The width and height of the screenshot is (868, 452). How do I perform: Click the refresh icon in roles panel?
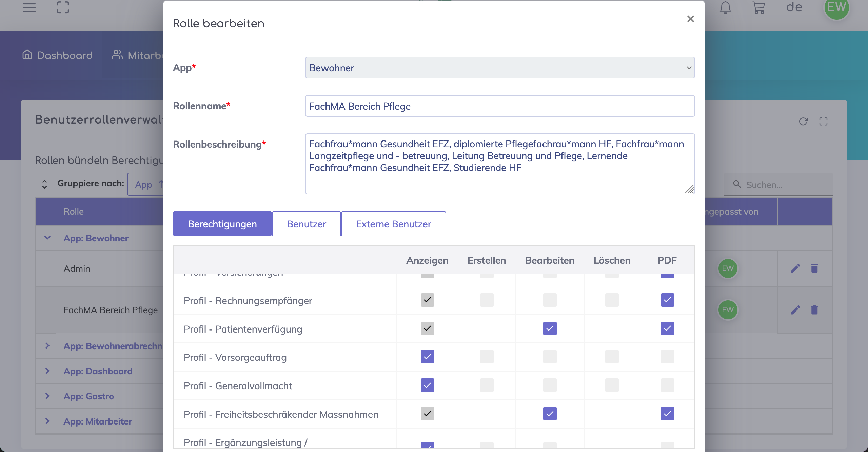tap(803, 121)
